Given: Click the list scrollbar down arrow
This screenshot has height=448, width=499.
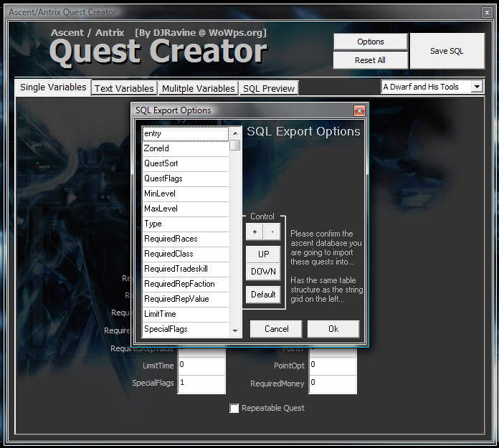Looking at the screenshot, I should point(235,331).
